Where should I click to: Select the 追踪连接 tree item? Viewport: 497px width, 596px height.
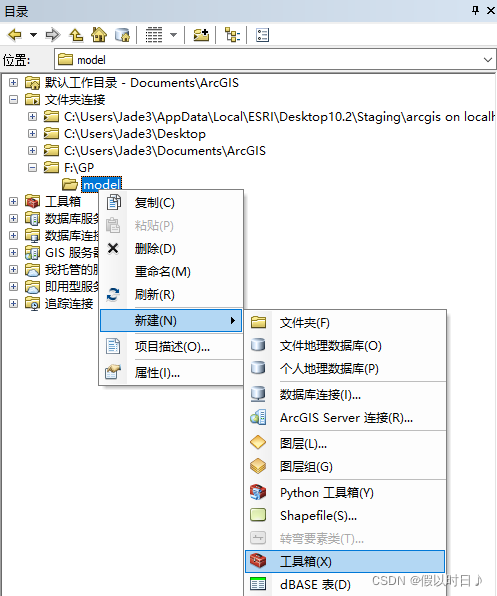coord(69,303)
